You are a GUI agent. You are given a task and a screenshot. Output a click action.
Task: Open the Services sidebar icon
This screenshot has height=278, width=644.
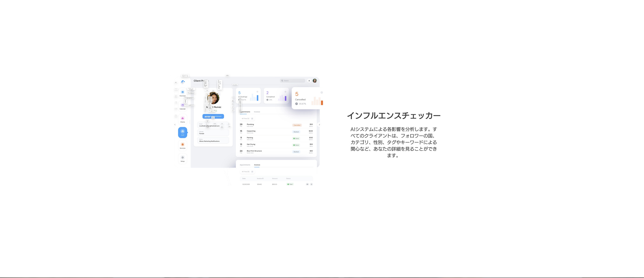(182, 145)
